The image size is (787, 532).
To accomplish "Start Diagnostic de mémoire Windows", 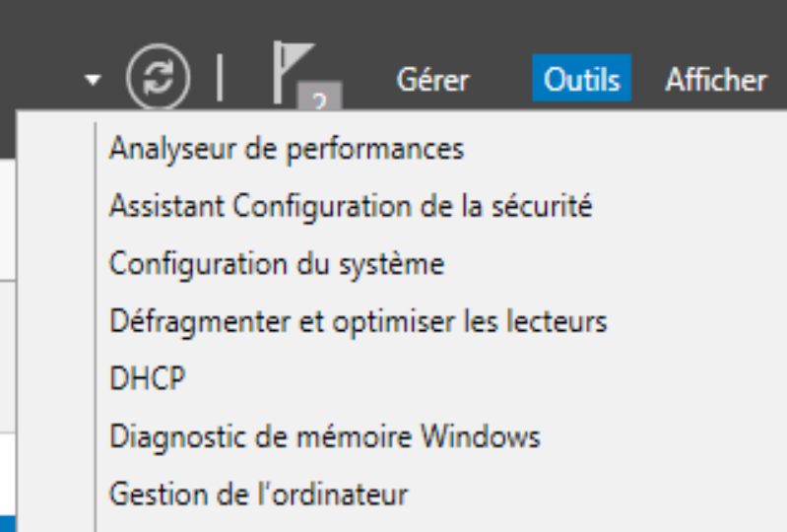I will click(325, 436).
